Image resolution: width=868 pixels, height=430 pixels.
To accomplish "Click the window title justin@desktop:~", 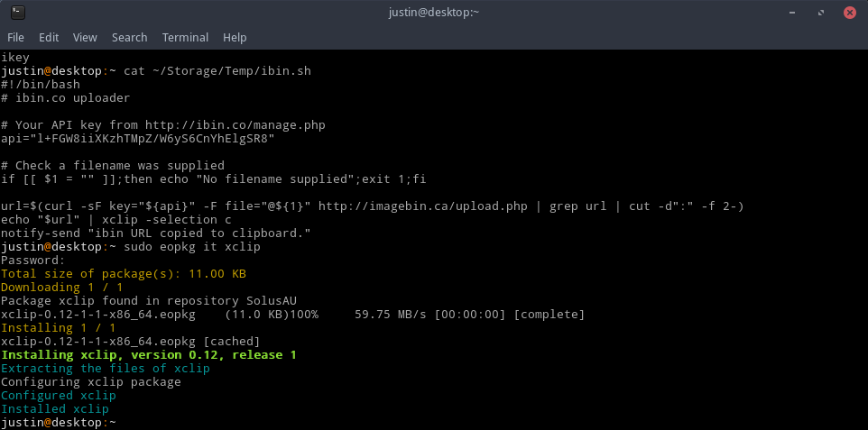I will [x=434, y=13].
